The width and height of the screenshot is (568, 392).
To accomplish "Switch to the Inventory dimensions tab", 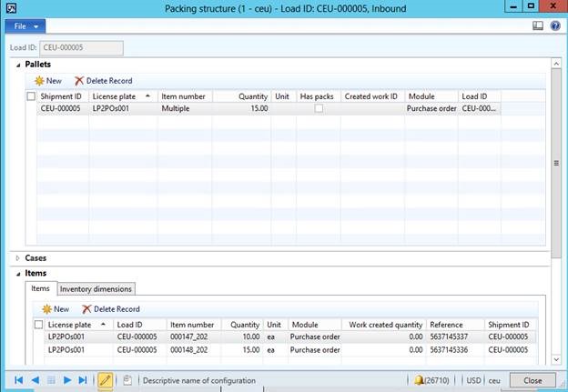I will (96, 289).
